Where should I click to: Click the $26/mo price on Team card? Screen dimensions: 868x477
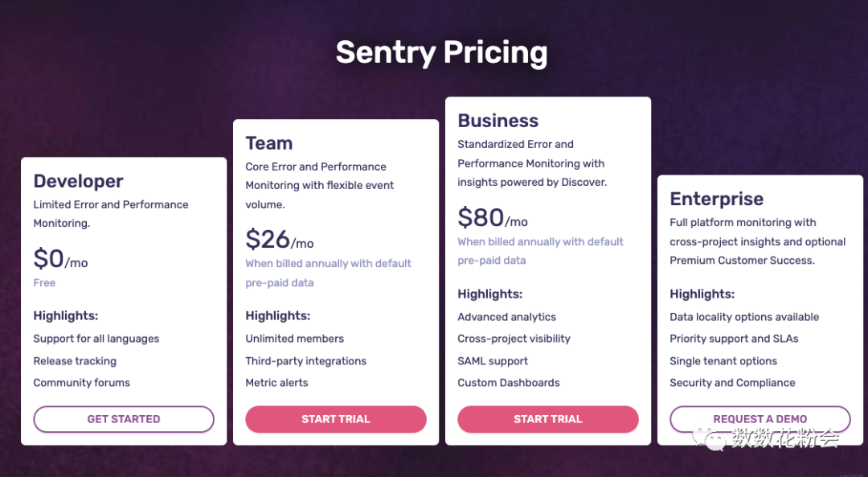click(x=279, y=240)
